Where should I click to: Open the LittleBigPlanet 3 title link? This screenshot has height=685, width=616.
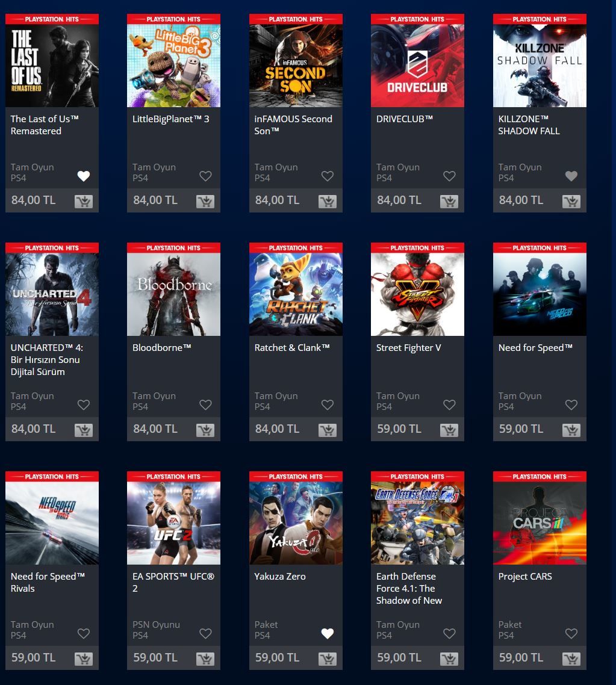pyautogui.click(x=171, y=119)
